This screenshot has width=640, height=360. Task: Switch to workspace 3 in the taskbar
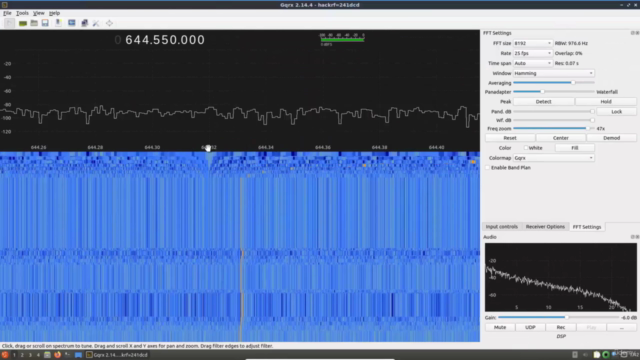click(30, 355)
